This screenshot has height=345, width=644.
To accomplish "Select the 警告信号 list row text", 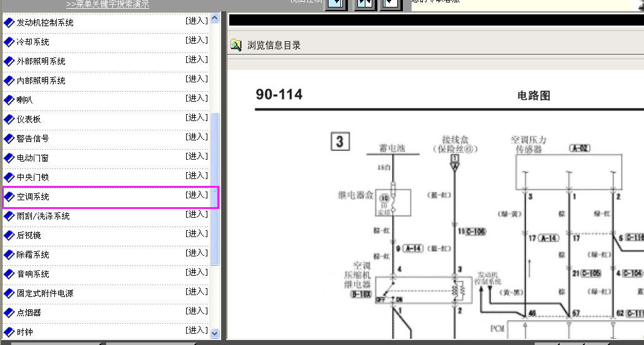I will 32,138.
